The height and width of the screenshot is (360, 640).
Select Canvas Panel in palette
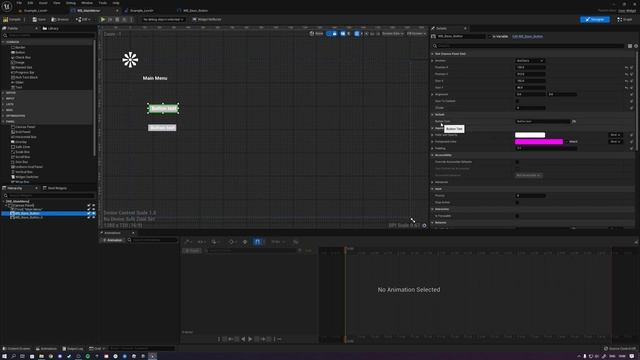24,127
